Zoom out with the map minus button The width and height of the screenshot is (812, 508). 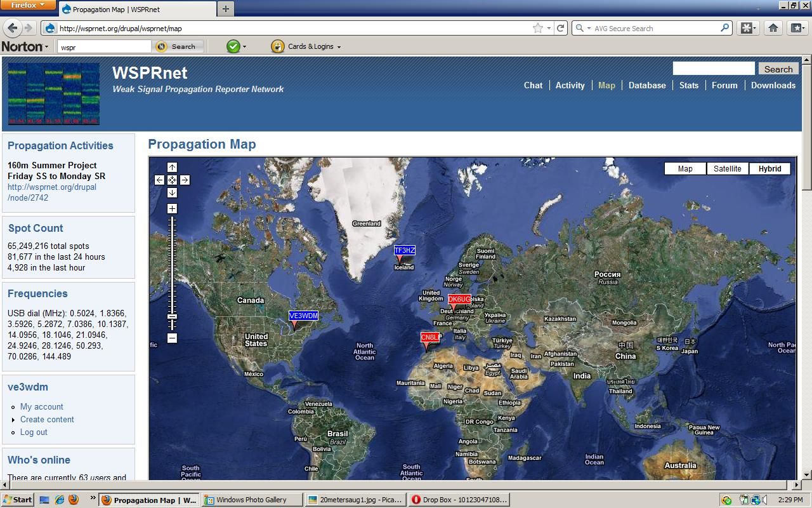(x=172, y=338)
